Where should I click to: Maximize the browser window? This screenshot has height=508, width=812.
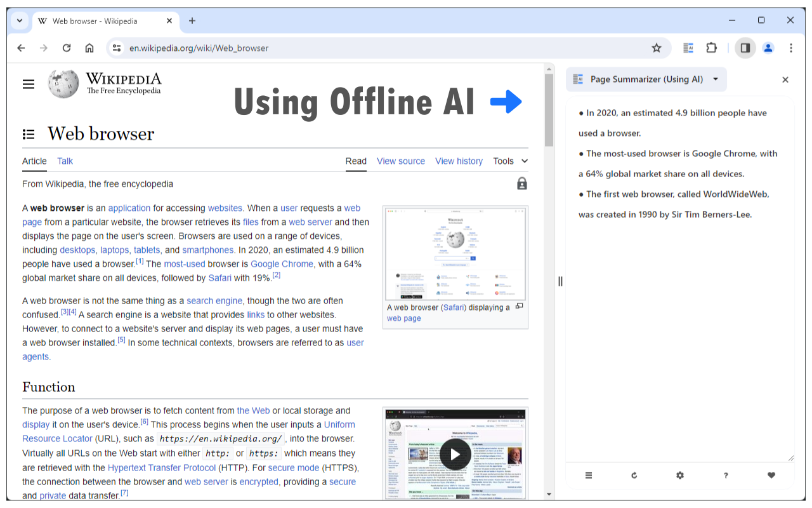pos(761,20)
